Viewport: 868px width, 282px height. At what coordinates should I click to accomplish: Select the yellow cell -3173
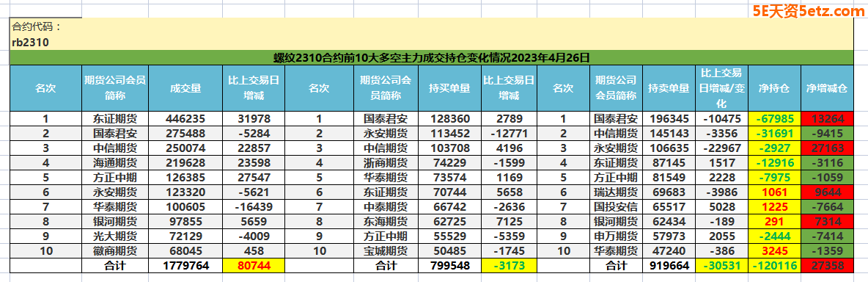point(508,266)
